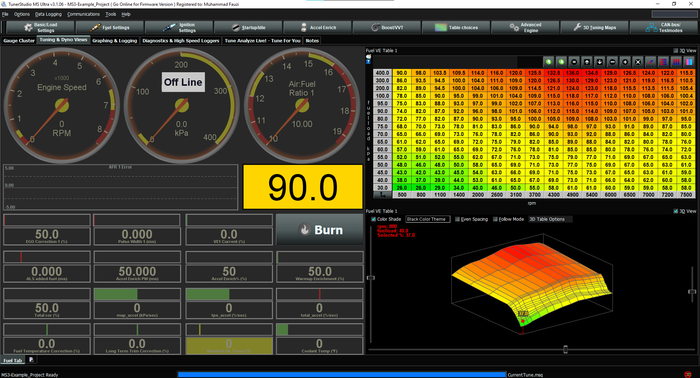
Task: Open CAN-bus/Testmodes toolbar button
Action: (663, 27)
